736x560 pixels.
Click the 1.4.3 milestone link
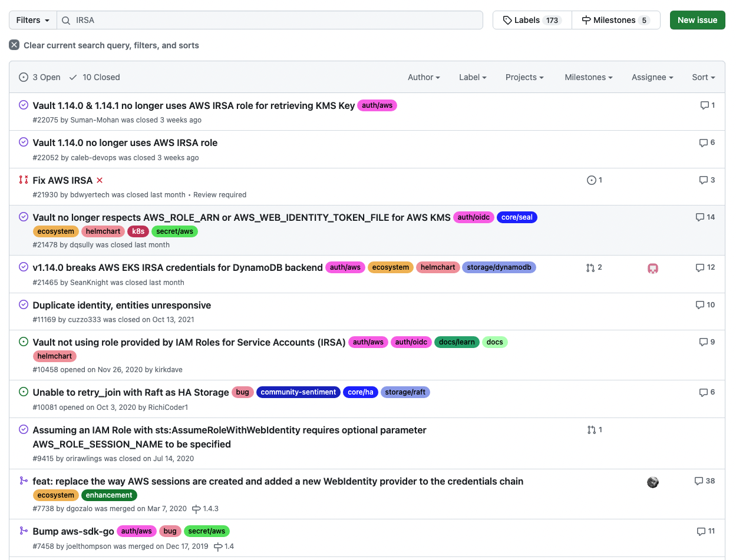(205, 509)
